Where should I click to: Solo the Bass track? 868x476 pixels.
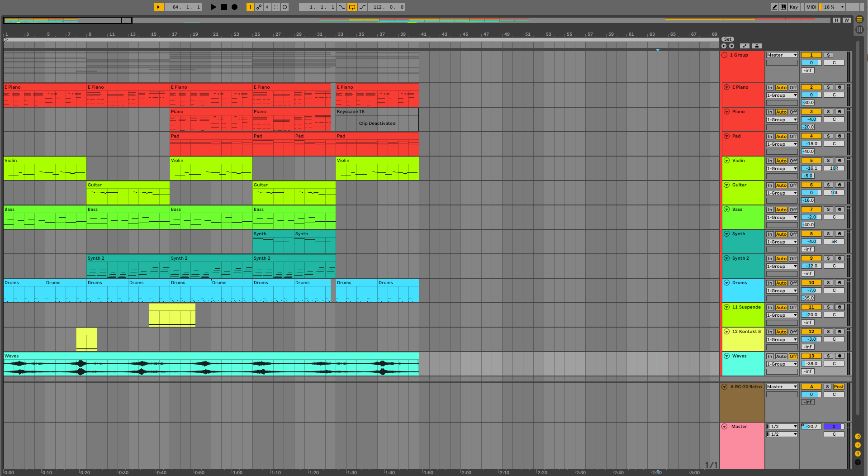pyautogui.click(x=828, y=209)
